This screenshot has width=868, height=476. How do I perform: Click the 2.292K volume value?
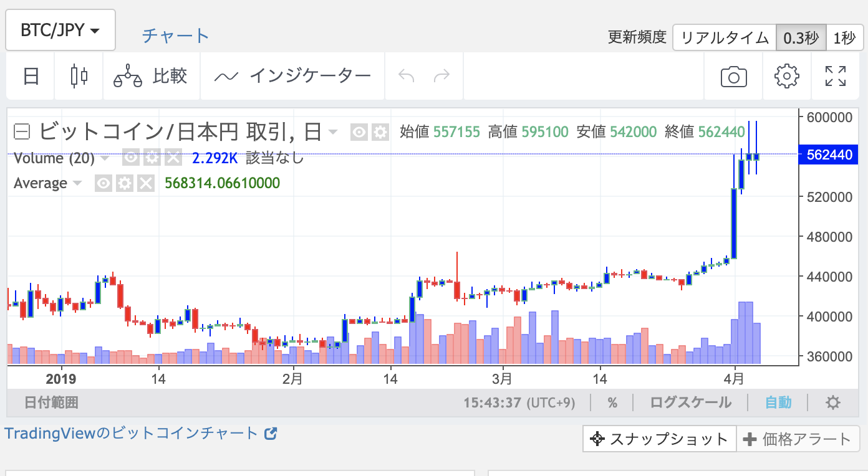tap(215, 158)
